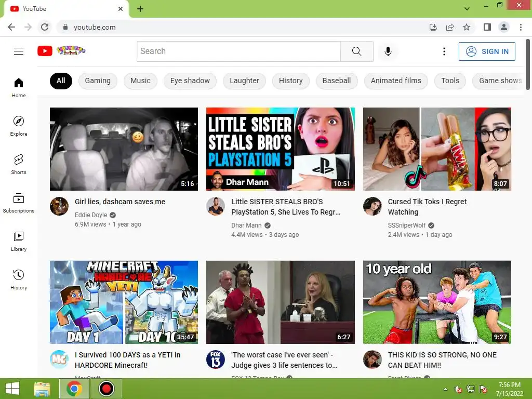Select the Game shows chip

498,81
